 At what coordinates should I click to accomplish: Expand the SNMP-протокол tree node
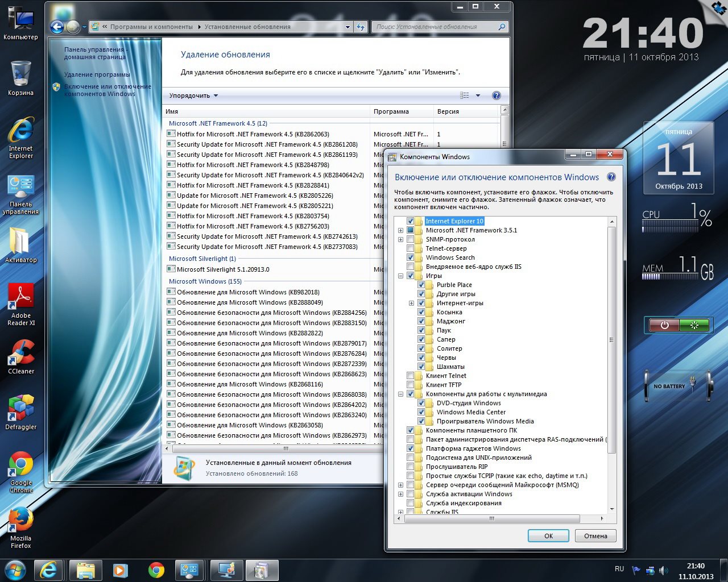pos(400,239)
